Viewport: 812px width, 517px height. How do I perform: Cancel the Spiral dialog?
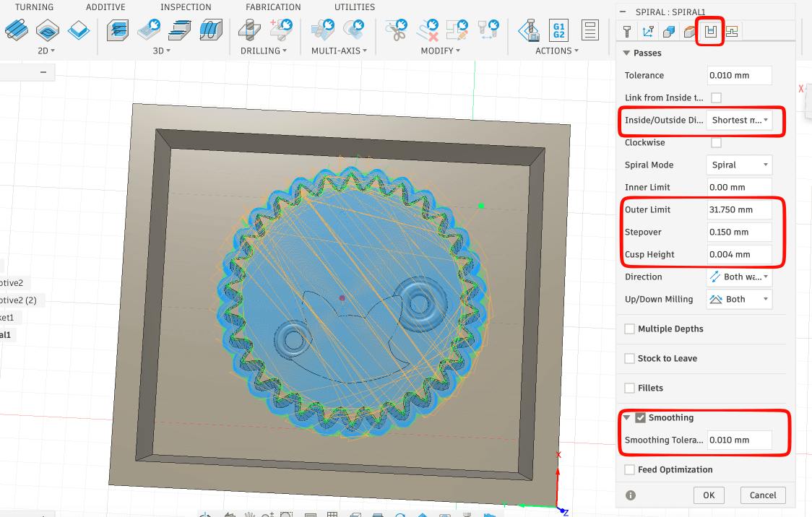pos(763,495)
